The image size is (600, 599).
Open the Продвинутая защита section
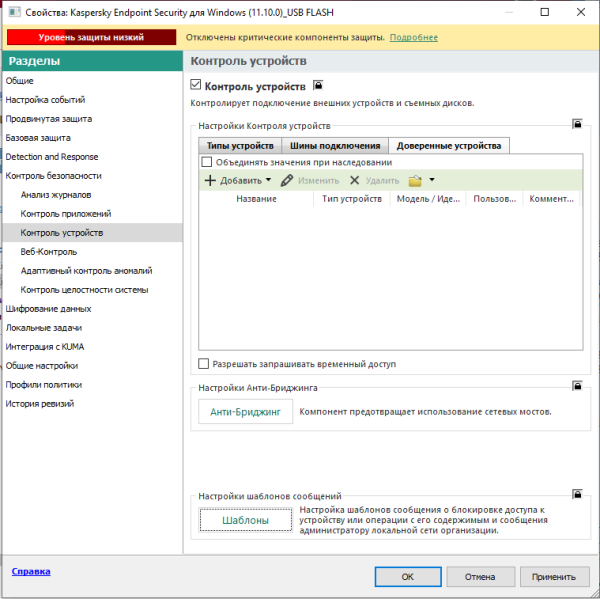[49, 119]
